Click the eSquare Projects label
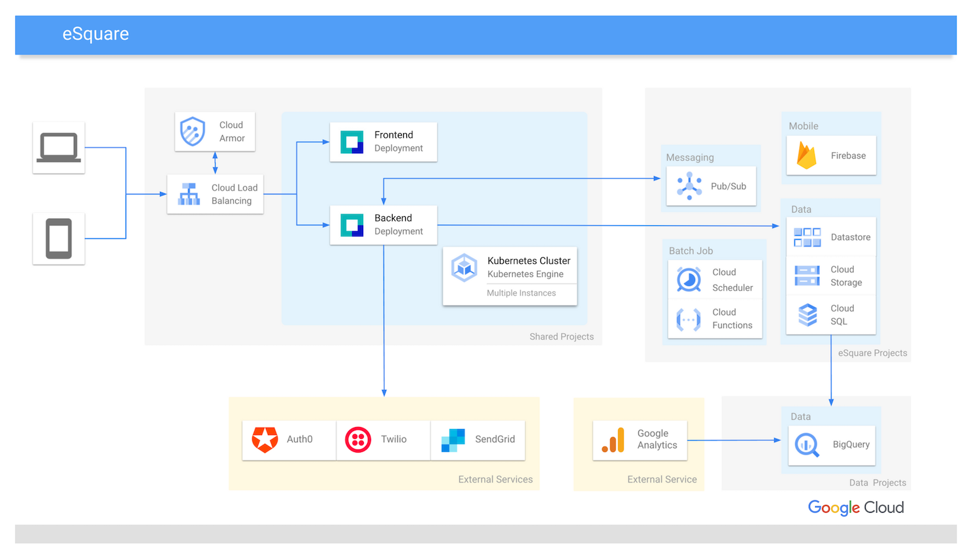Viewport: 980px width, 559px height. 873,353
